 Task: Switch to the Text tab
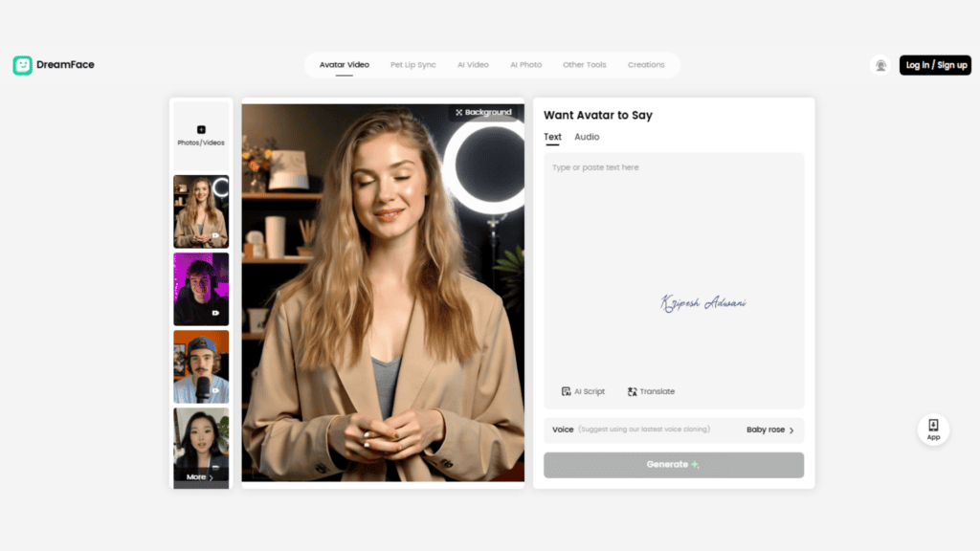coord(552,137)
